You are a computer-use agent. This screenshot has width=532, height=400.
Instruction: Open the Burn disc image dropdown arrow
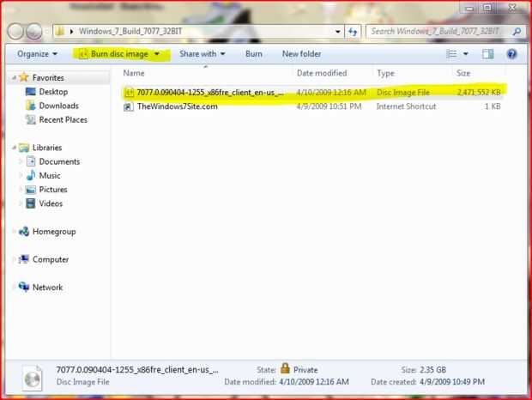point(157,54)
